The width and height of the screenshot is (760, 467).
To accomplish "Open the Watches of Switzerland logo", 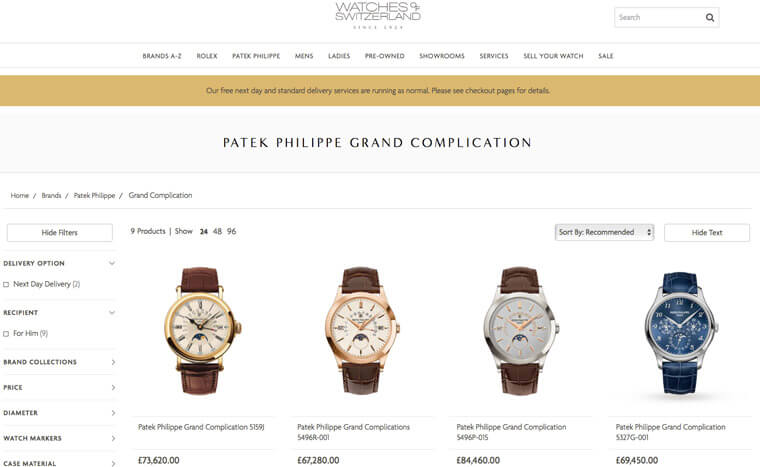I will pyautogui.click(x=378, y=16).
